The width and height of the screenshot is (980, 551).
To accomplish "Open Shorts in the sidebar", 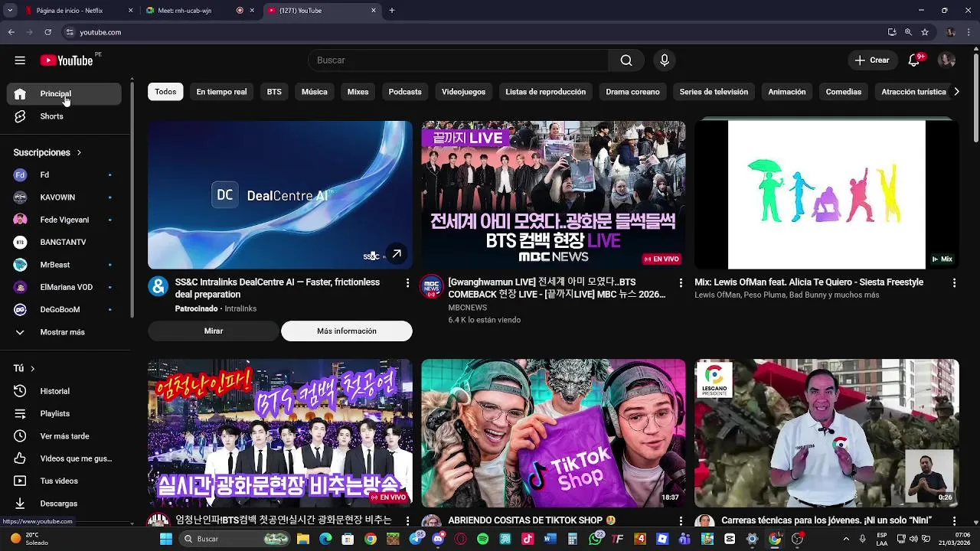I will point(64,116).
